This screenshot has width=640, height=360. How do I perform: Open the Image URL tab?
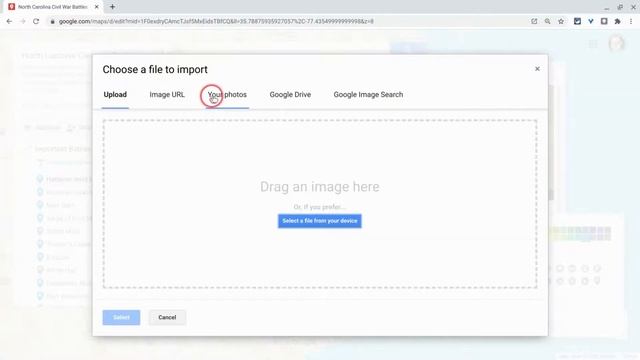pyautogui.click(x=167, y=95)
